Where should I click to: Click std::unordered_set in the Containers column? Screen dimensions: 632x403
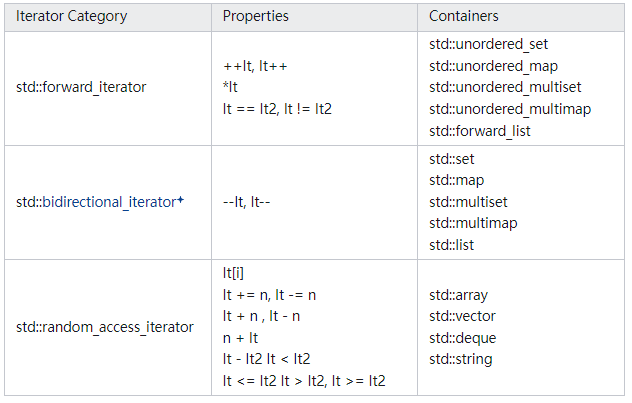(488, 44)
